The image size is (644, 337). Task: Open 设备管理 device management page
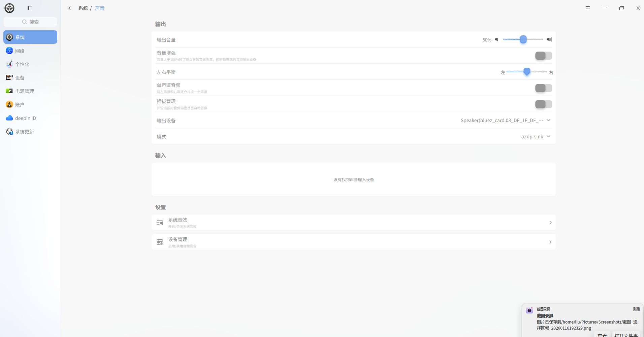point(354,242)
